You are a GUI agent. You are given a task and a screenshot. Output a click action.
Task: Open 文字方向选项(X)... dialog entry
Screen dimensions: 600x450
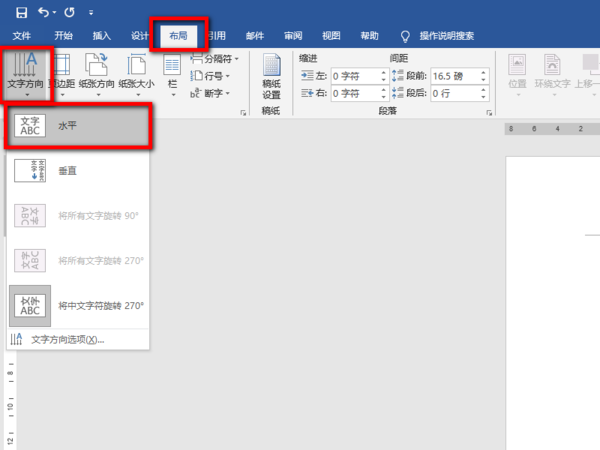(78, 339)
